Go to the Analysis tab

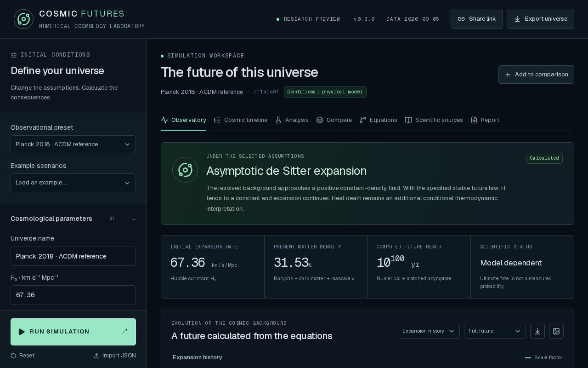pos(292,120)
